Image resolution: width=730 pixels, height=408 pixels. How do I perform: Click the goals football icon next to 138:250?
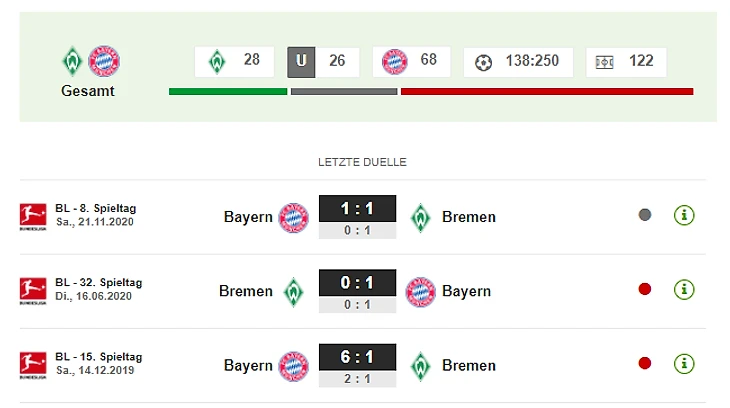(x=484, y=62)
